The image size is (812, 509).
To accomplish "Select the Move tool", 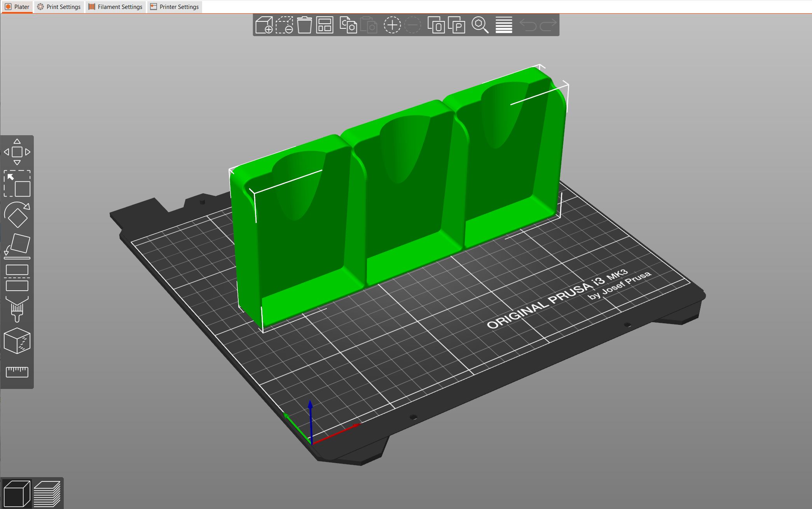I will [17, 152].
